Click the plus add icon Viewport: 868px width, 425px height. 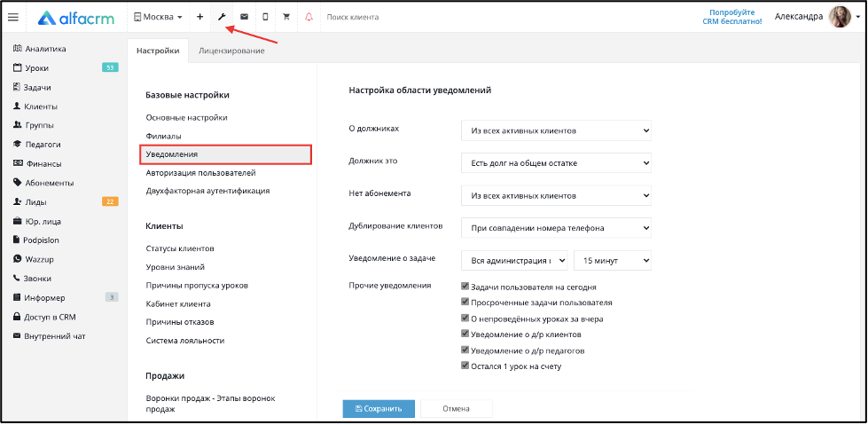click(199, 17)
